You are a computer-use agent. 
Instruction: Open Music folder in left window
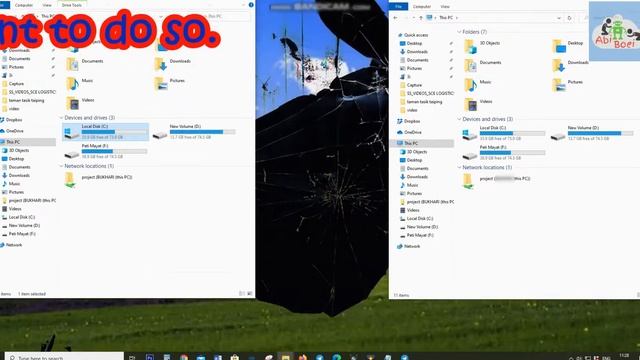click(x=80, y=83)
